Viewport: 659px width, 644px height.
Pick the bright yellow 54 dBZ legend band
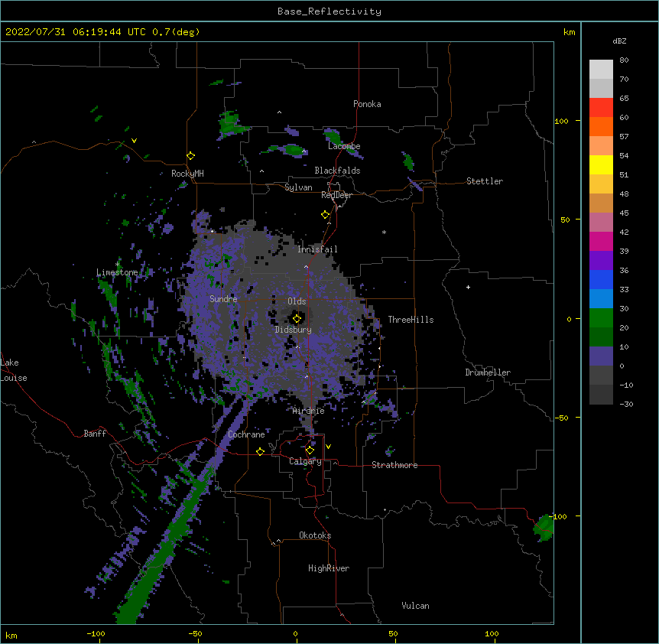click(601, 164)
